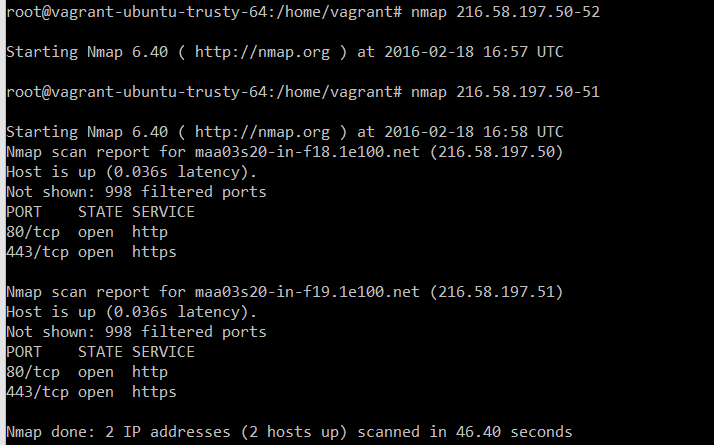This screenshot has width=714, height=445.
Task: Click the first 443/tcp port entry
Action: pos(37,252)
